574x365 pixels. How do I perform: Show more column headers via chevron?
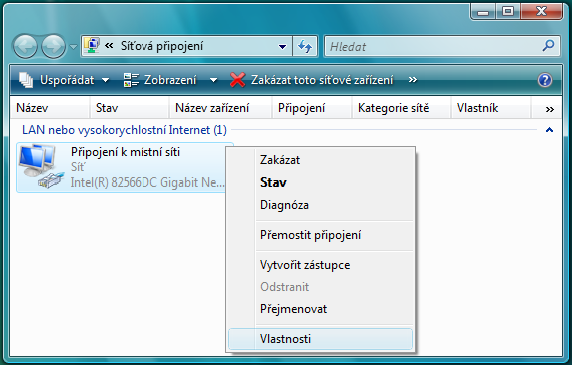(x=549, y=109)
